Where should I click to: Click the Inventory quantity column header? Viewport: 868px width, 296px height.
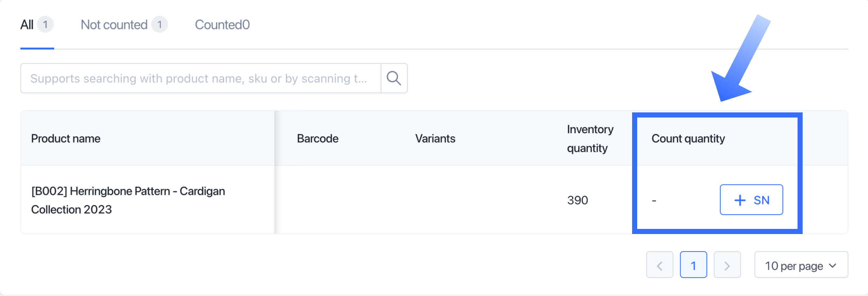[590, 139]
